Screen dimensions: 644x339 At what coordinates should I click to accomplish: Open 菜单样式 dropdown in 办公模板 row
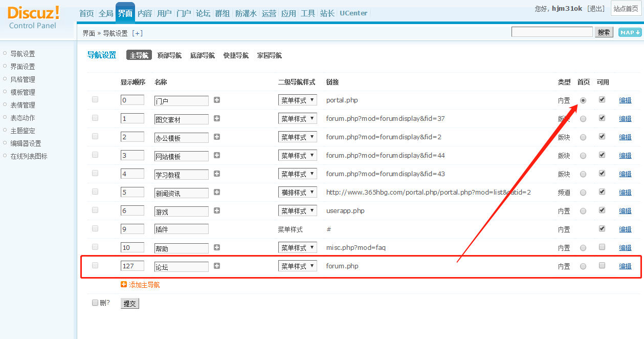click(x=298, y=137)
